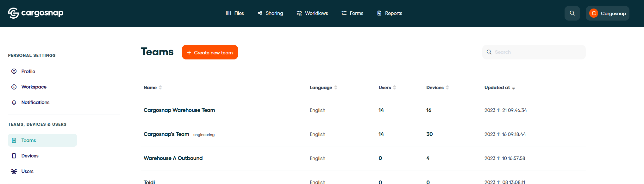Viewport: 644px width, 184px height.
Task: Focus the Teams search field
Action: tap(534, 52)
